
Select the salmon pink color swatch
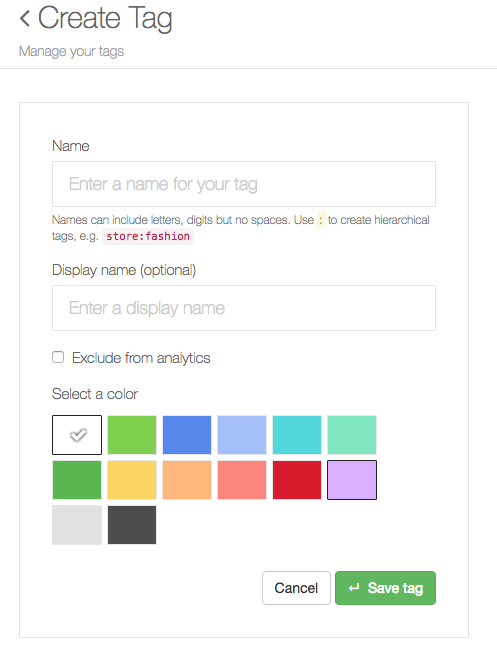pos(242,480)
